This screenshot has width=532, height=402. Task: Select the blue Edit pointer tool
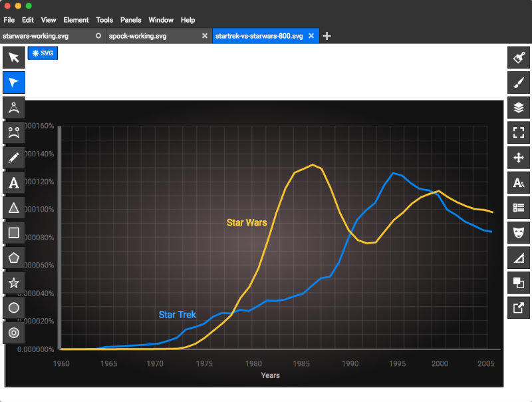[x=14, y=83]
